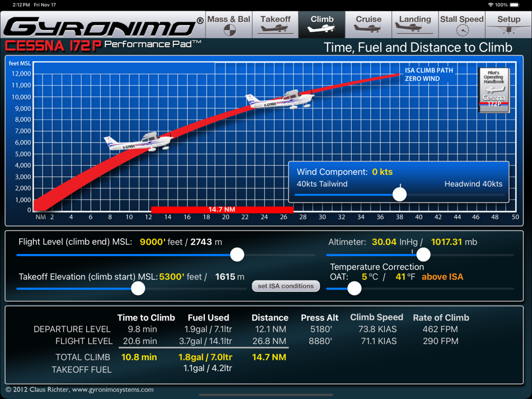The width and height of the screenshot is (532, 399).
Task: Tap the 30.04 InHg altimeter value
Action: (384, 242)
